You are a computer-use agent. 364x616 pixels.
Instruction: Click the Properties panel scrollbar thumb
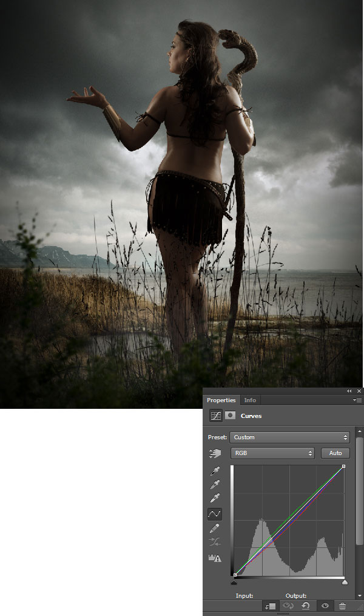pyautogui.click(x=359, y=491)
